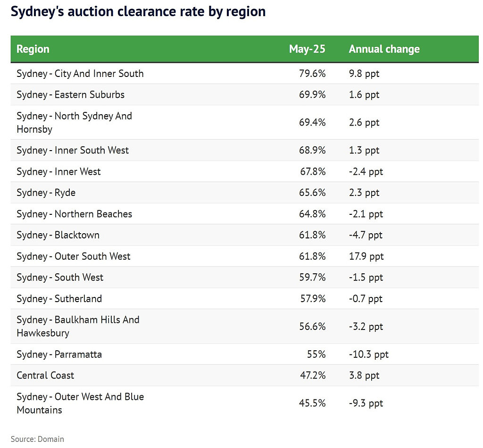The image size is (483, 448).
Task: Select the Sydney - South West row
Action: coord(244,278)
